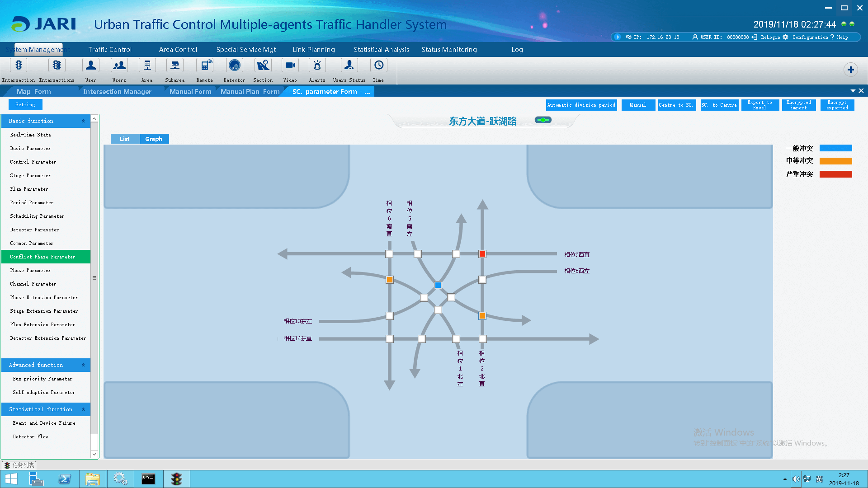Expand the Statistical function section
868x488 pixels.
click(x=45, y=409)
